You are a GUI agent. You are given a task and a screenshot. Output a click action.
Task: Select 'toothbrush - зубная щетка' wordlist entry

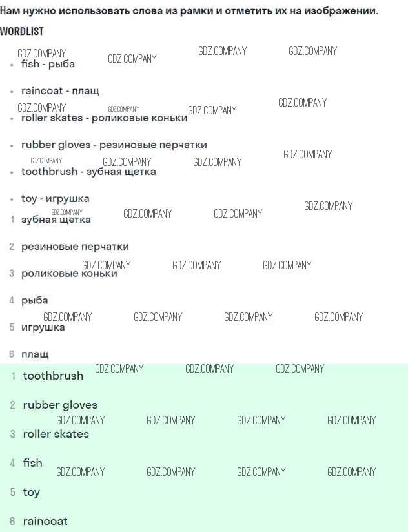tap(88, 172)
